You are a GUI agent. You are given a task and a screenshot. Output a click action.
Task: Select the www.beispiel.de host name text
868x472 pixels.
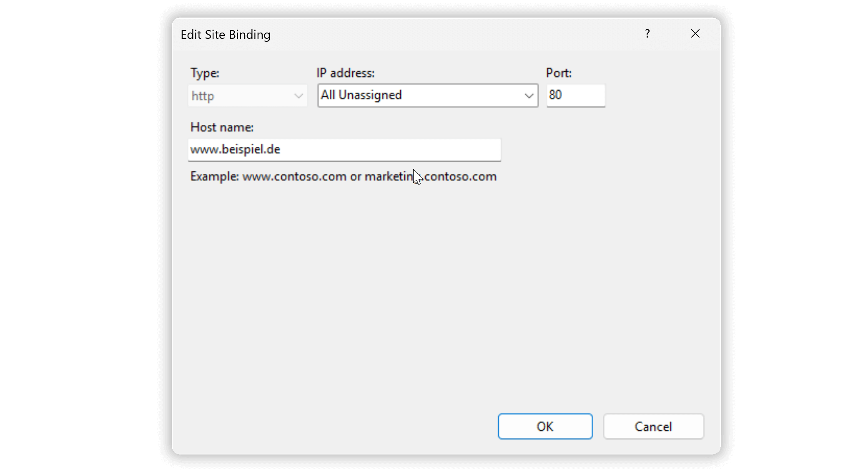[x=235, y=149]
